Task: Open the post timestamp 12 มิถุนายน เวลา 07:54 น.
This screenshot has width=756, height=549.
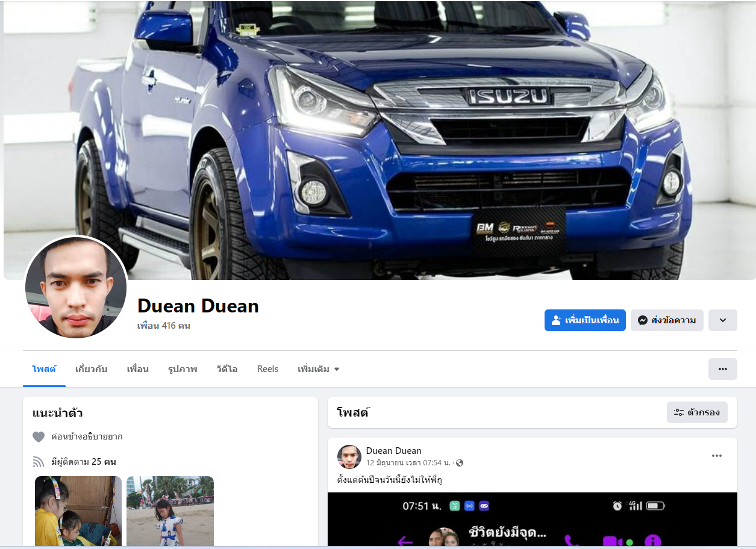Action: (409, 463)
